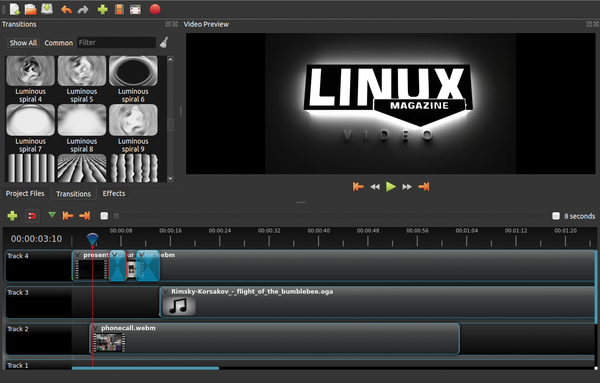Click the 00:00:32 mark on the ruler

point(269,231)
